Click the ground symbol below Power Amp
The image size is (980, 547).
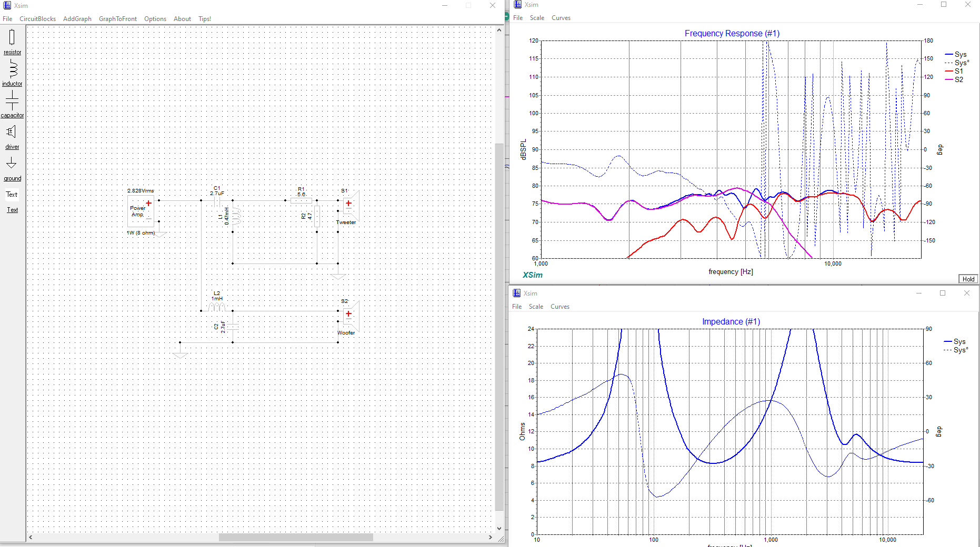click(159, 235)
